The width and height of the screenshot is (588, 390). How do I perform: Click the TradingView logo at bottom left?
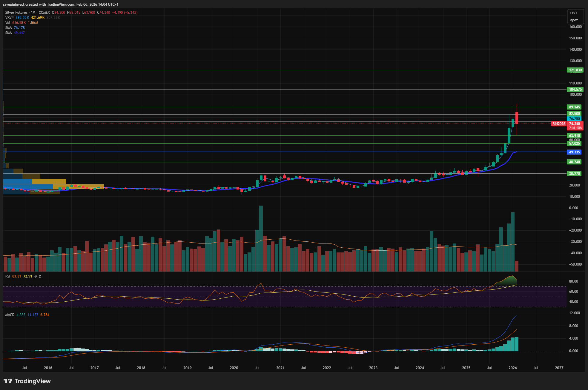coord(27,381)
